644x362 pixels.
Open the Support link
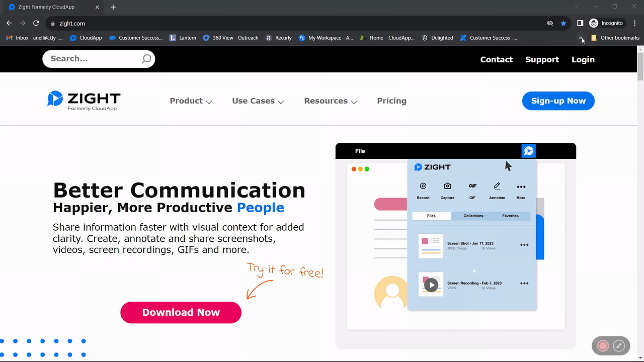[x=542, y=59]
